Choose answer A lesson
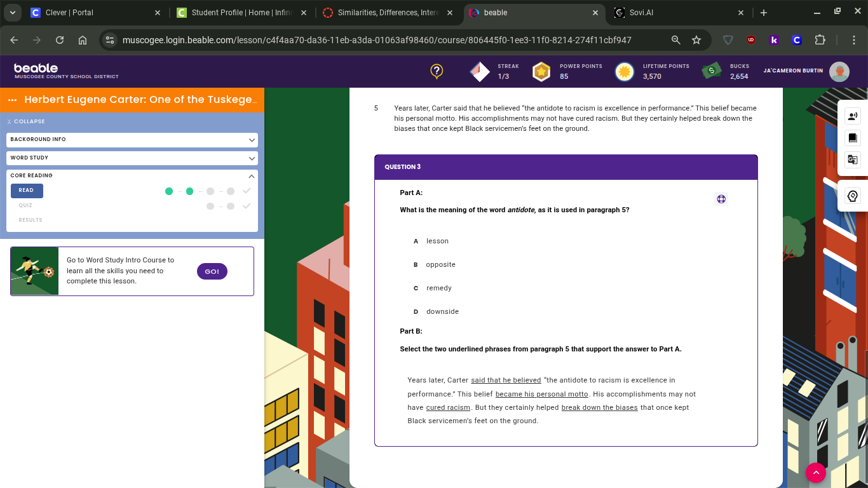This screenshot has width=868, height=488. [x=437, y=241]
